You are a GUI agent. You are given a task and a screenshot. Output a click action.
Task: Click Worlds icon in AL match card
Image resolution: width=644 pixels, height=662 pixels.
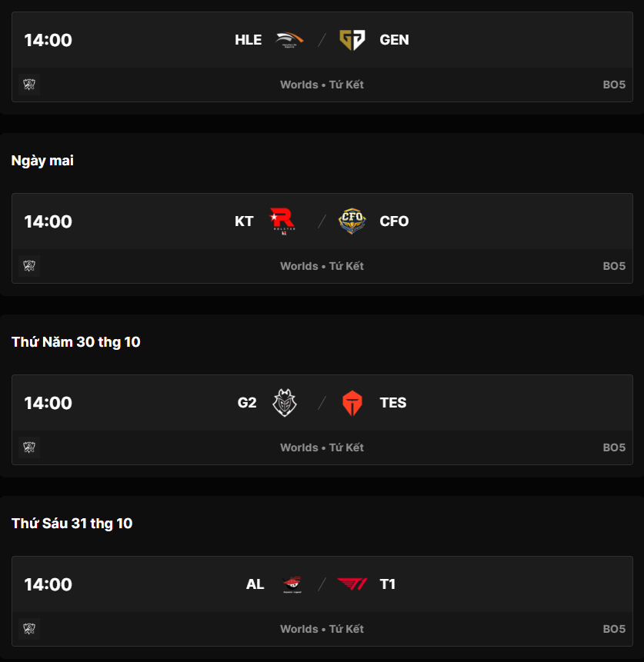coord(29,629)
